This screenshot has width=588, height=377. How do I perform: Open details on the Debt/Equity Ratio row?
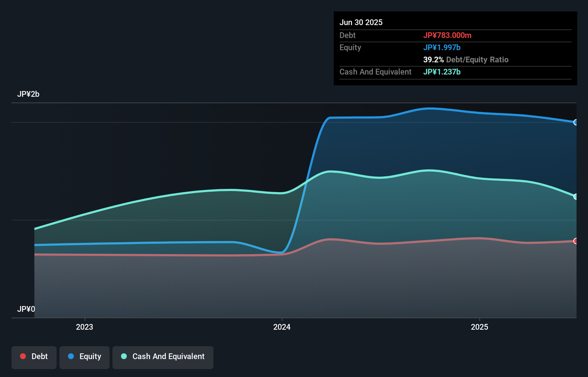click(466, 59)
